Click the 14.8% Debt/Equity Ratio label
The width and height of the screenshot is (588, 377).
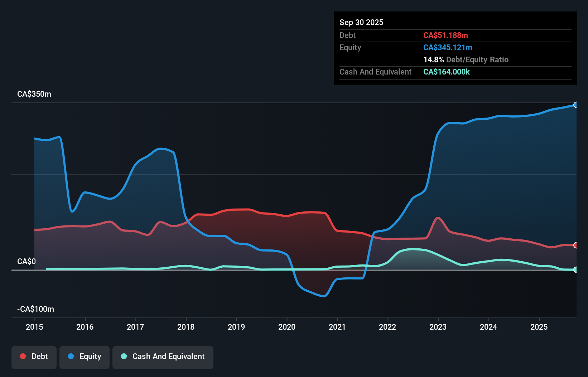point(466,59)
